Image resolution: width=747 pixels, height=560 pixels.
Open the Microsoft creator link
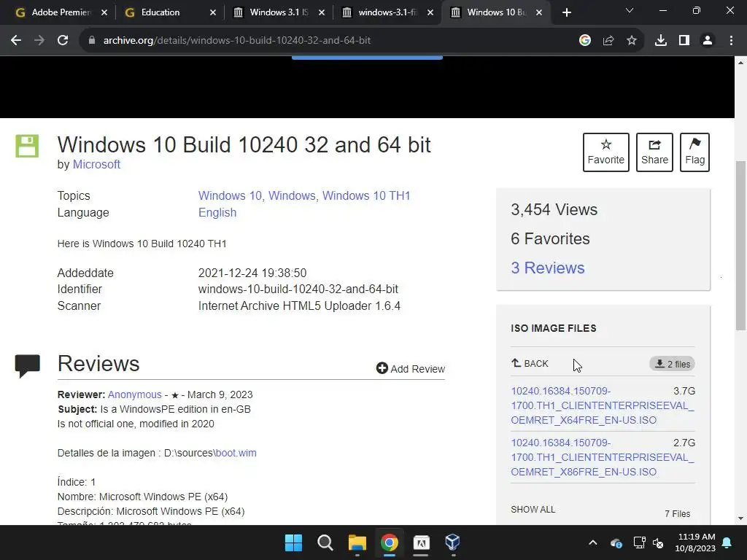96,164
